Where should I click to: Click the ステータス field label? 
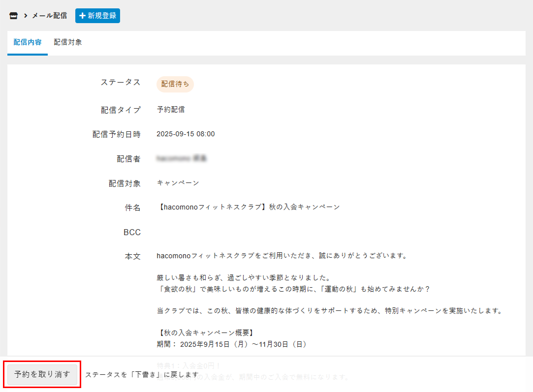tap(121, 82)
